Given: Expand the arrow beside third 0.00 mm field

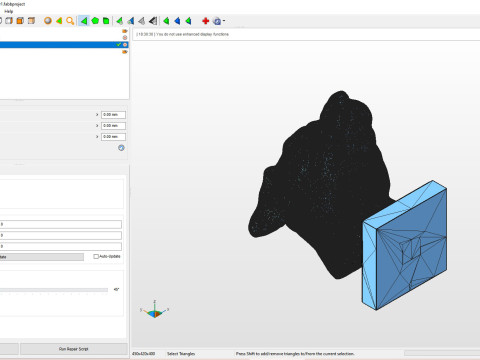Looking at the screenshot, I should point(97,137).
